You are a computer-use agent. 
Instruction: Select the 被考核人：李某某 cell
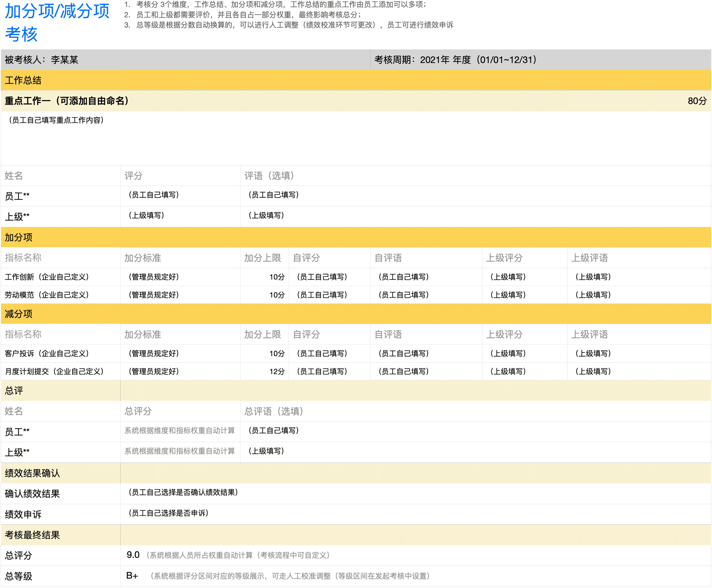click(186, 60)
